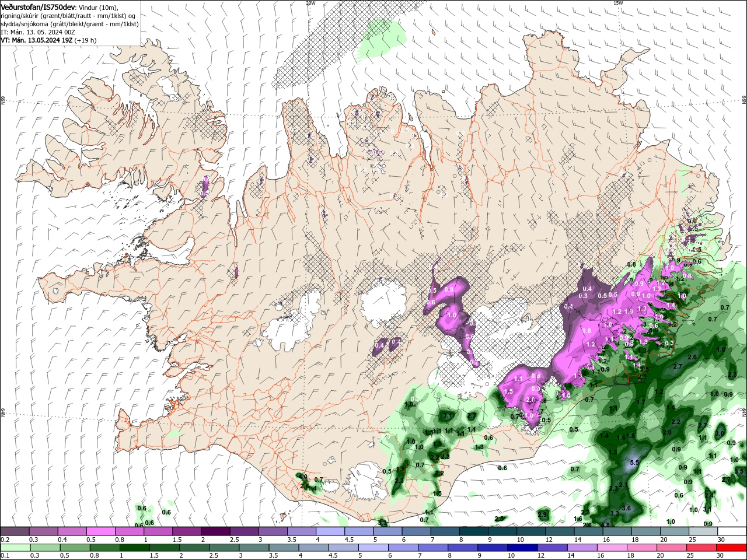Select the rain legend swatch between 4.5 and 5
The image size is (747, 560).
click(x=344, y=548)
